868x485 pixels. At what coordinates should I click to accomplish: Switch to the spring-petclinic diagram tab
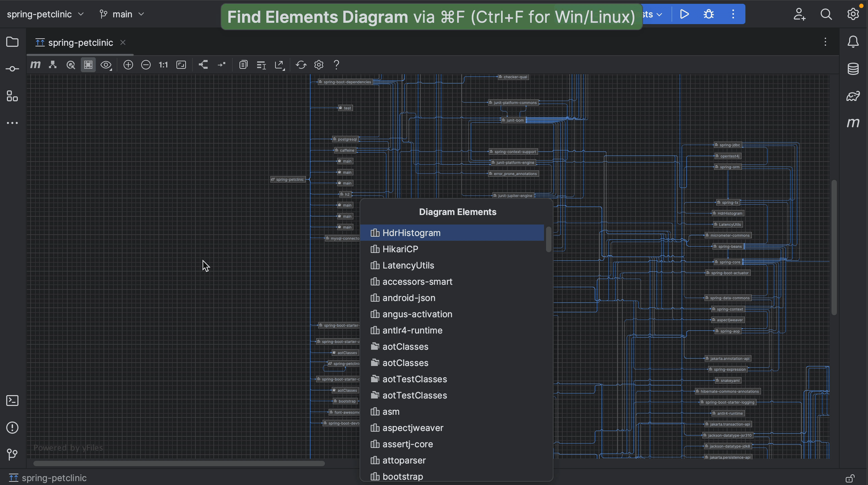coord(80,42)
